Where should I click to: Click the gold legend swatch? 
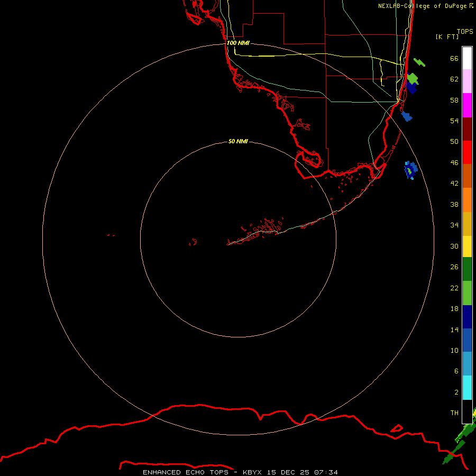[467, 224]
